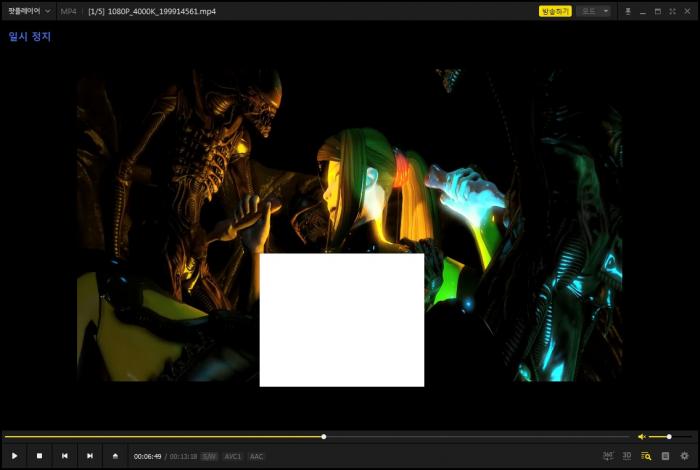Stop the video with the Stop button
This screenshot has height=470, width=700.
point(39,456)
